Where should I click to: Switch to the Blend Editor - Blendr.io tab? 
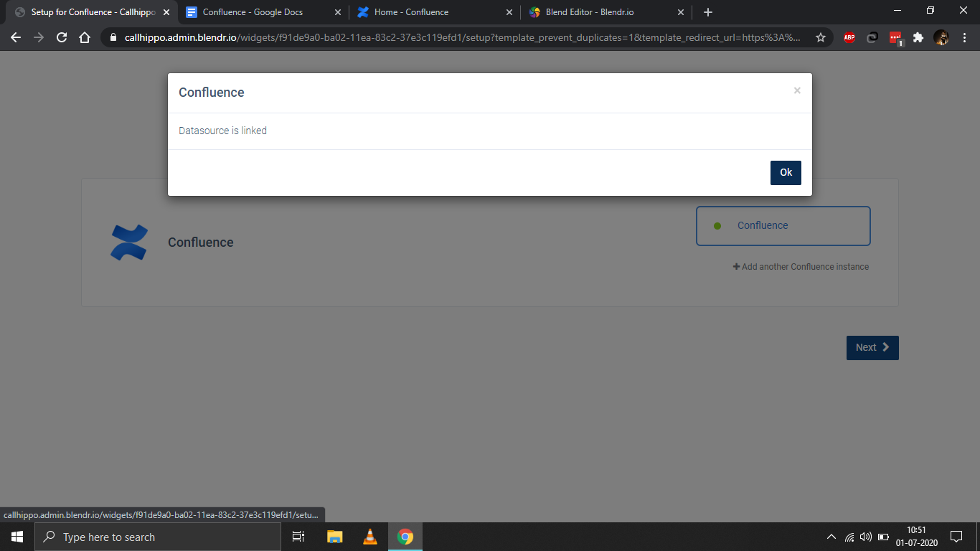tap(606, 12)
